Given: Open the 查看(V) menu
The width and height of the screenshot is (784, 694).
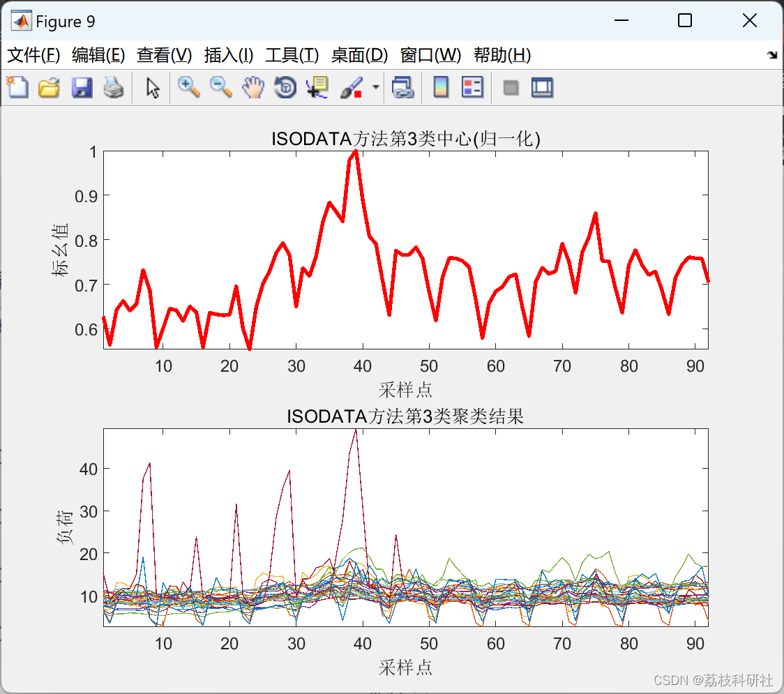Looking at the screenshot, I should 164,55.
